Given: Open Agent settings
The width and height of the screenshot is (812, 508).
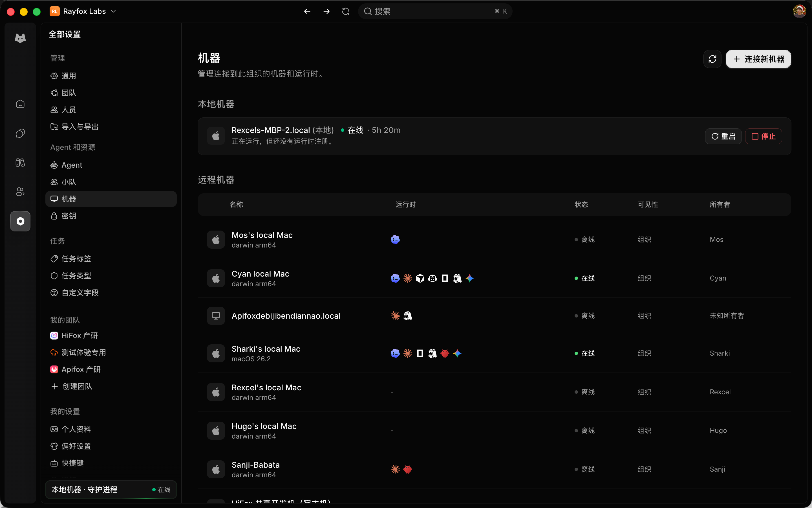Looking at the screenshot, I should click(x=111, y=165).
